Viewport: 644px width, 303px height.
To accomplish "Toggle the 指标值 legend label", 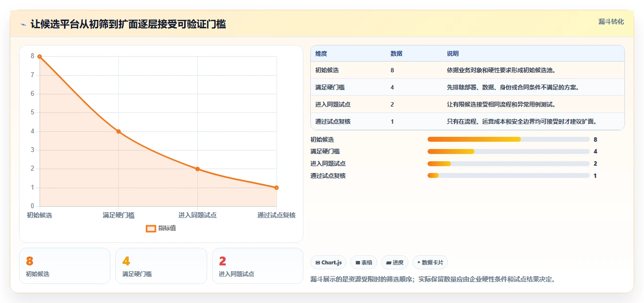I will 167,228.
